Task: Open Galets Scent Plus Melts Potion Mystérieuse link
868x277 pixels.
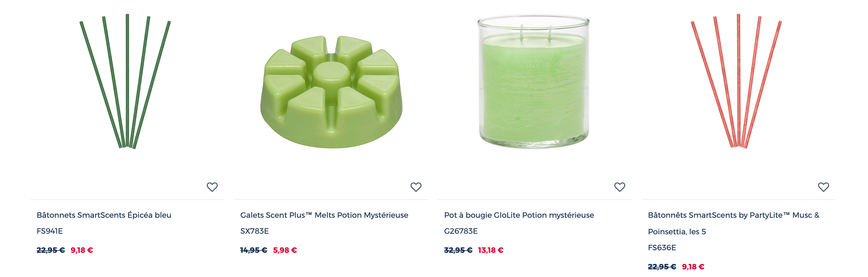Action: [324, 215]
